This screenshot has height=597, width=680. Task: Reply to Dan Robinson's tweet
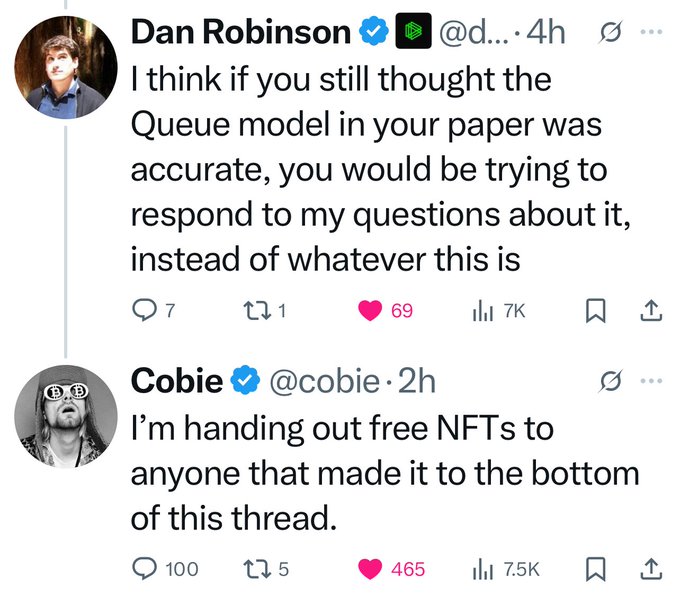point(145,311)
